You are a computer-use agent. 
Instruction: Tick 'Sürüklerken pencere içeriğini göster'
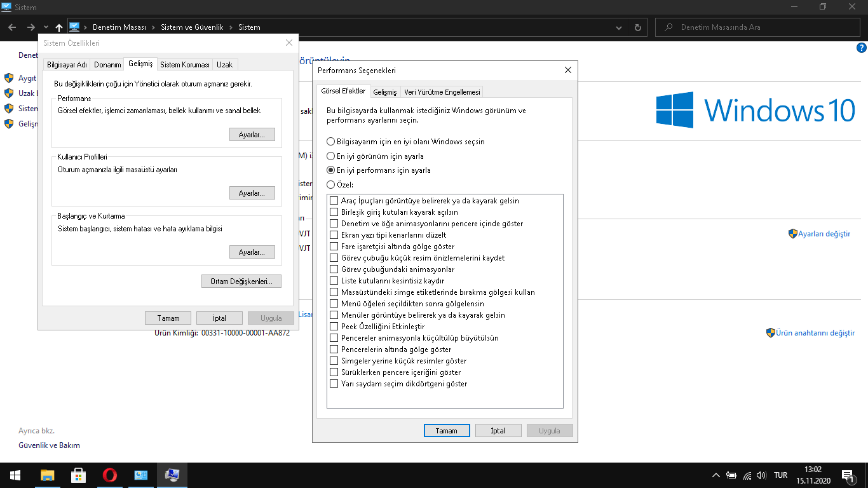(x=334, y=372)
